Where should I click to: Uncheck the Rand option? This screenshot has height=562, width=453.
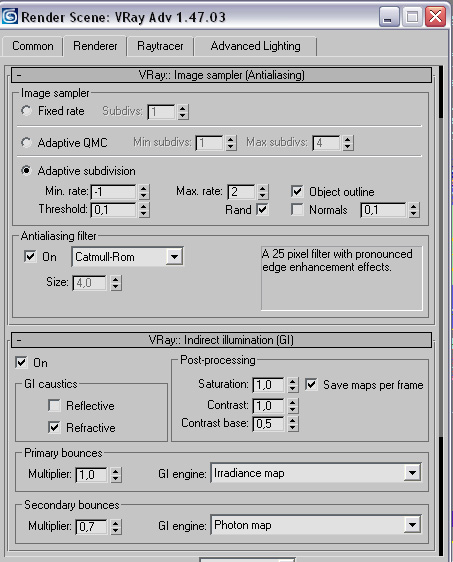(x=262, y=209)
